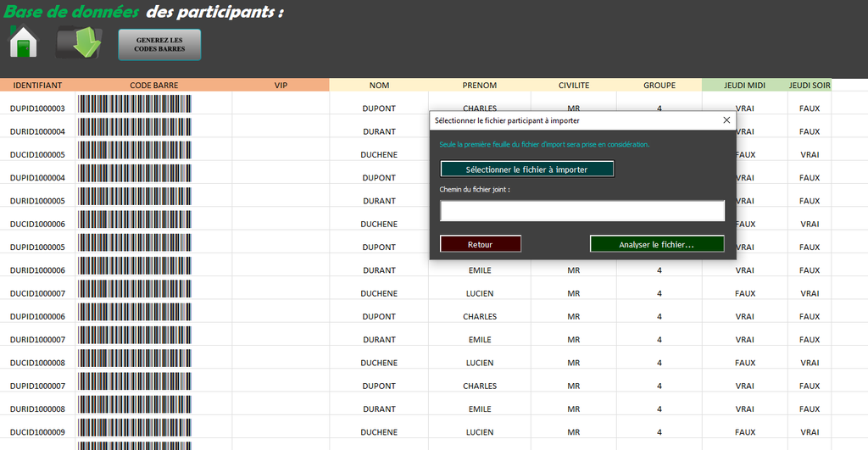
Task: Select identifier cell DUPID1000005
Action: tap(37, 247)
